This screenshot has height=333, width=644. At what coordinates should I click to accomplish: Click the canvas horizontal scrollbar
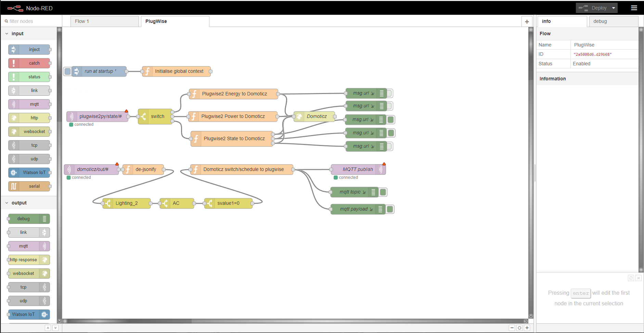pyautogui.click(x=296, y=321)
